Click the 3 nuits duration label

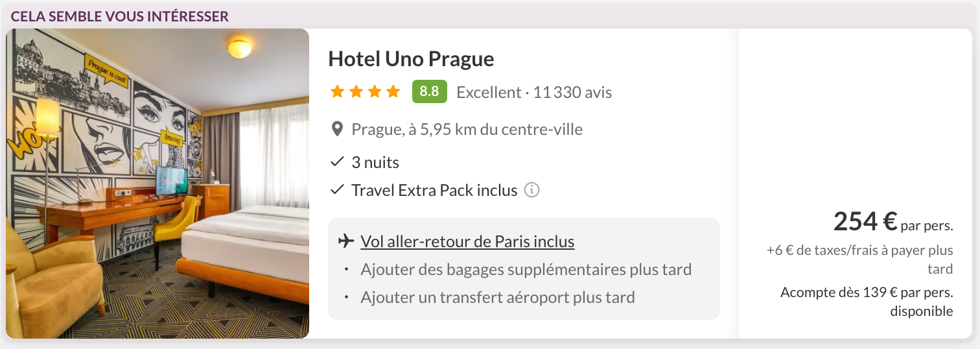coord(375,162)
